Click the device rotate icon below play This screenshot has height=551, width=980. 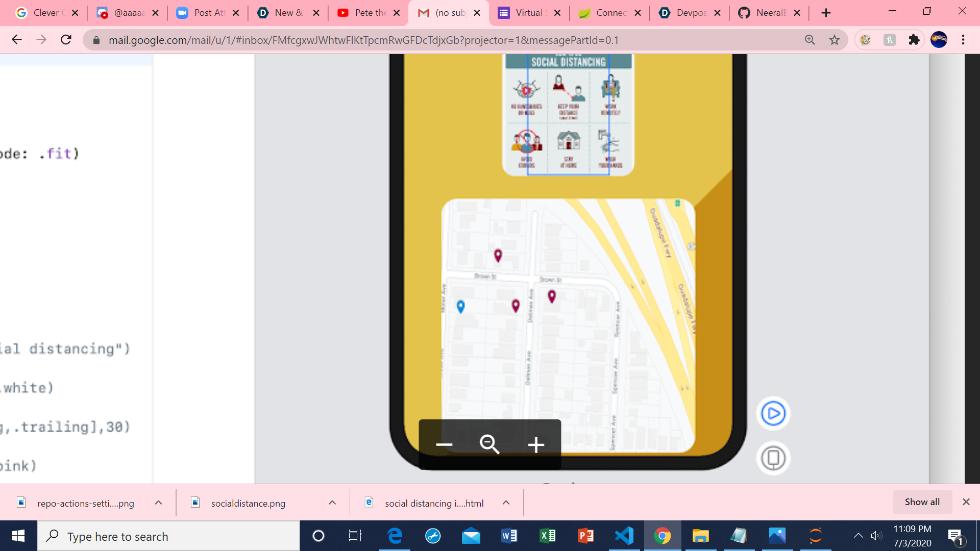pyautogui.click(x=773, y=458)
